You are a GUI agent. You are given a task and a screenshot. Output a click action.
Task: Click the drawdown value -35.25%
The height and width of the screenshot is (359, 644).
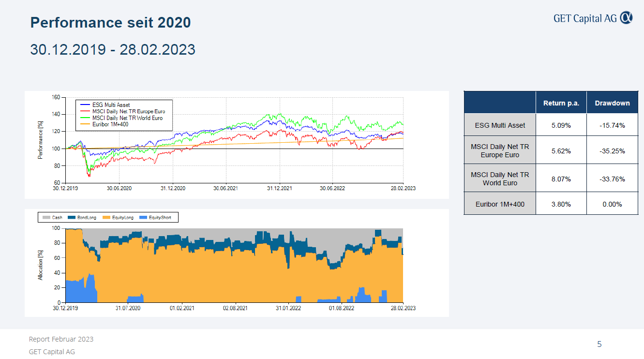click(x=612, y=151)
